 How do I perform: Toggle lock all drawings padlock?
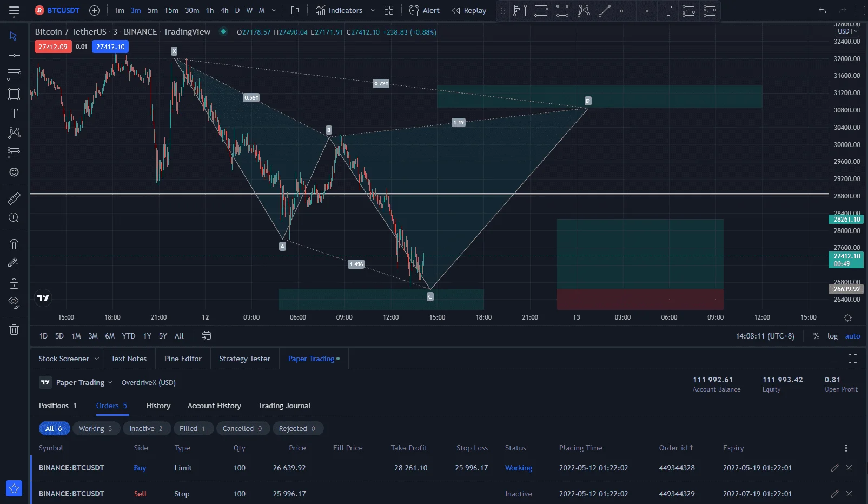(x=14, y=283)
